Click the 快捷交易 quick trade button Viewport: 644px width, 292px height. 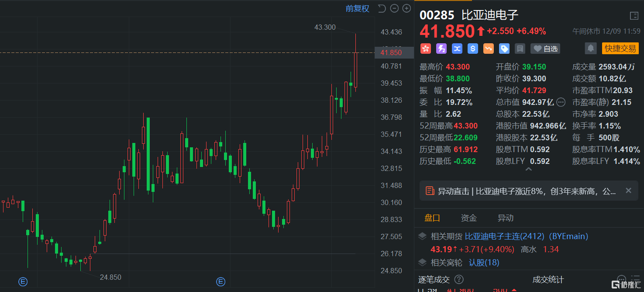point(620,49)
